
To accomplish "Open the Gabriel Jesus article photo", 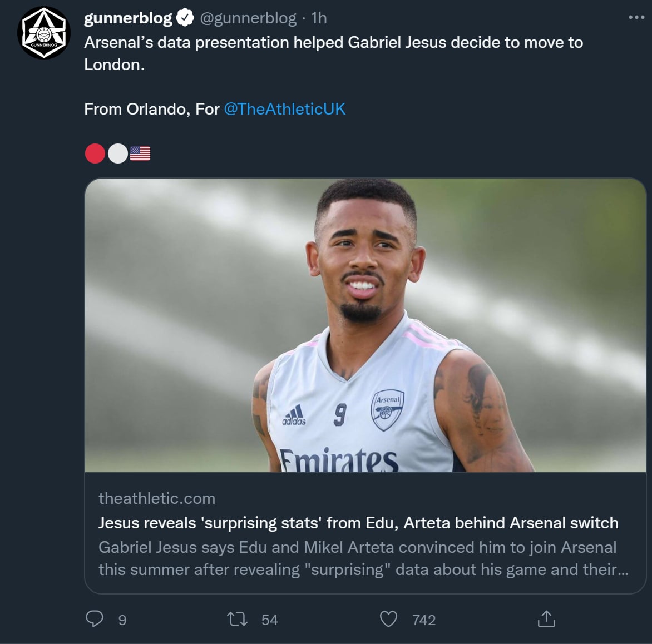I will click(x=365, y=325).
